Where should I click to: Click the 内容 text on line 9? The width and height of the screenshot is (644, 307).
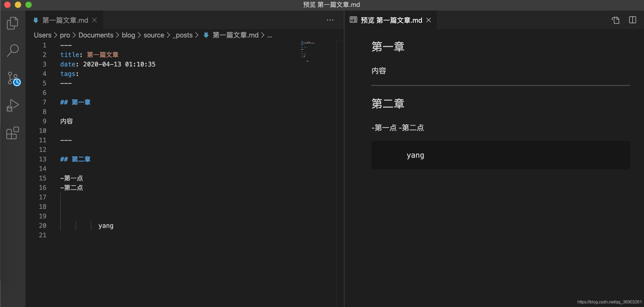(66, 121)
